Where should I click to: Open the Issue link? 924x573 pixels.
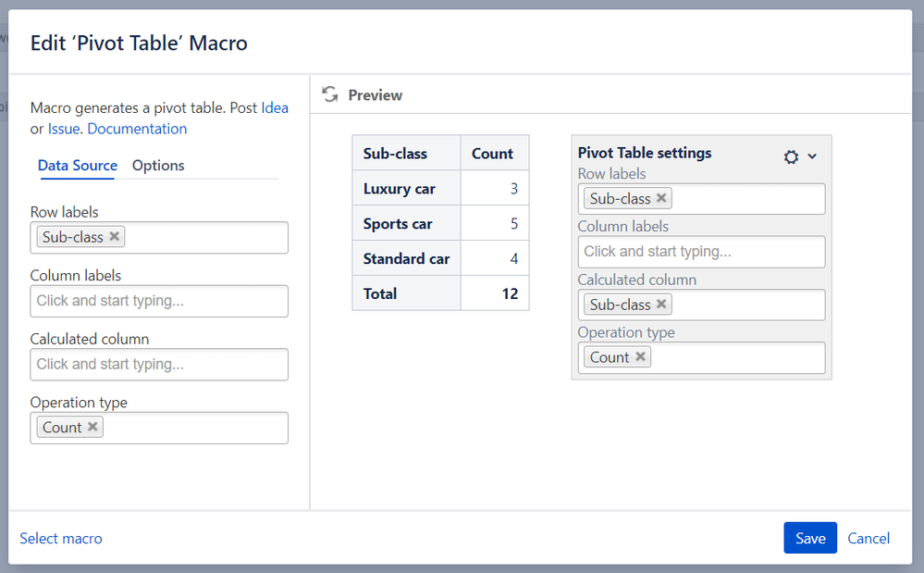pyautogui.click(x=64, y=129)
